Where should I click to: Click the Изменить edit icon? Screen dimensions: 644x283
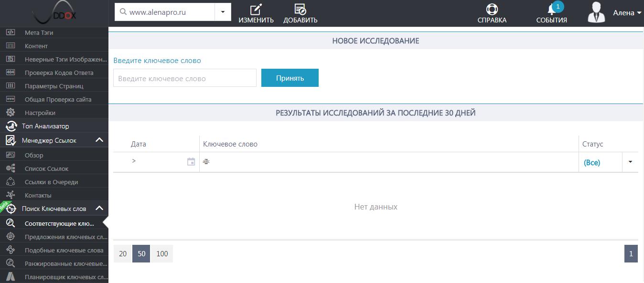pos(256,10)
